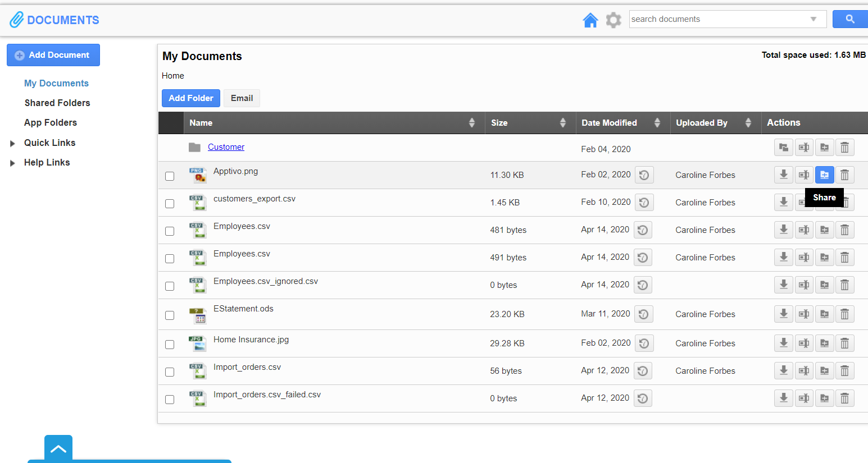Open the Rename action for Employees.csv
868x463 pixels.
803,230
